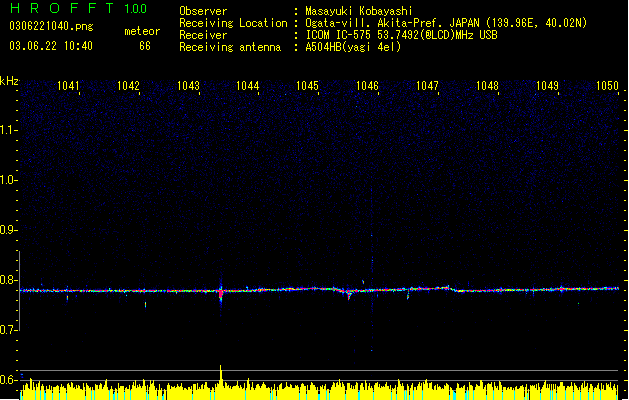The image size is (629, 400).
Task: Select the 1049 time tick label
Action: [547, 86]
